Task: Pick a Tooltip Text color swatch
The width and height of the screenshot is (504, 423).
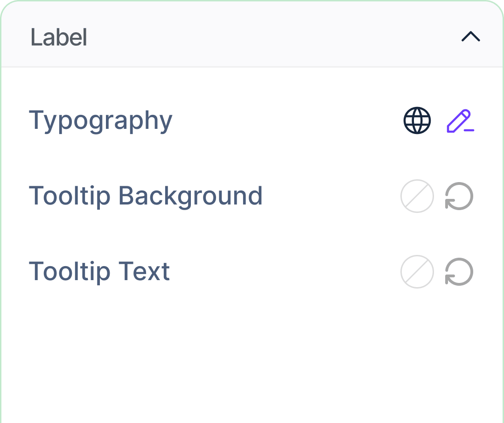Action: (x=417, y=272)
